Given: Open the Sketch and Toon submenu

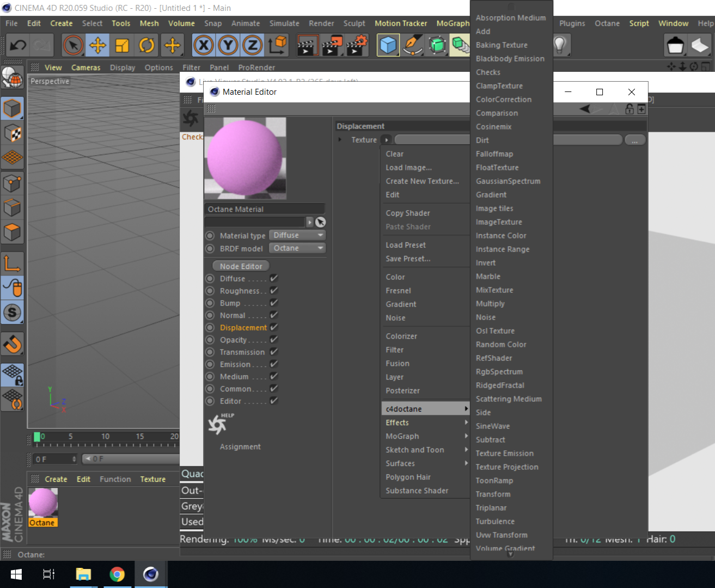Looking at the screenshot, I should [425, 450].
